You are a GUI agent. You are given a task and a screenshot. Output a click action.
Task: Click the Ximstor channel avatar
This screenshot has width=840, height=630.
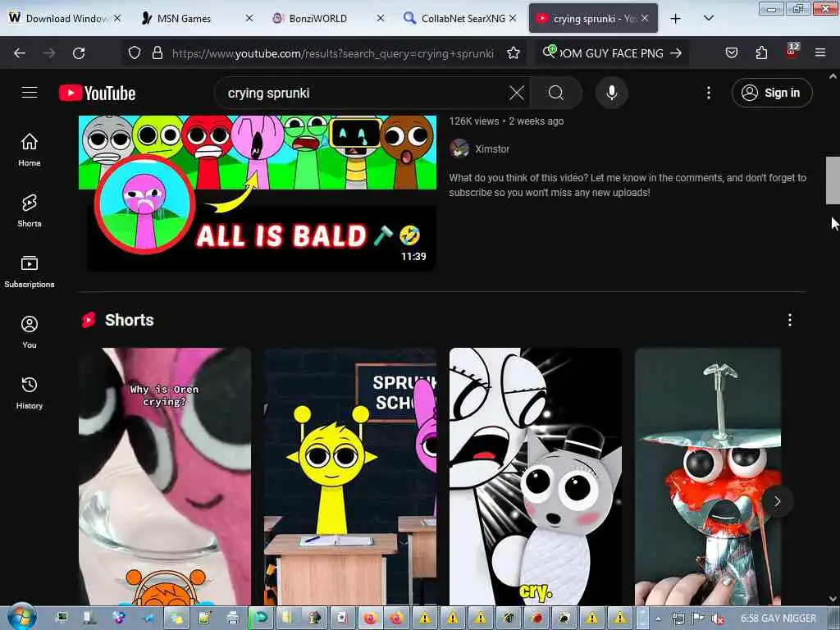point(459,148)
